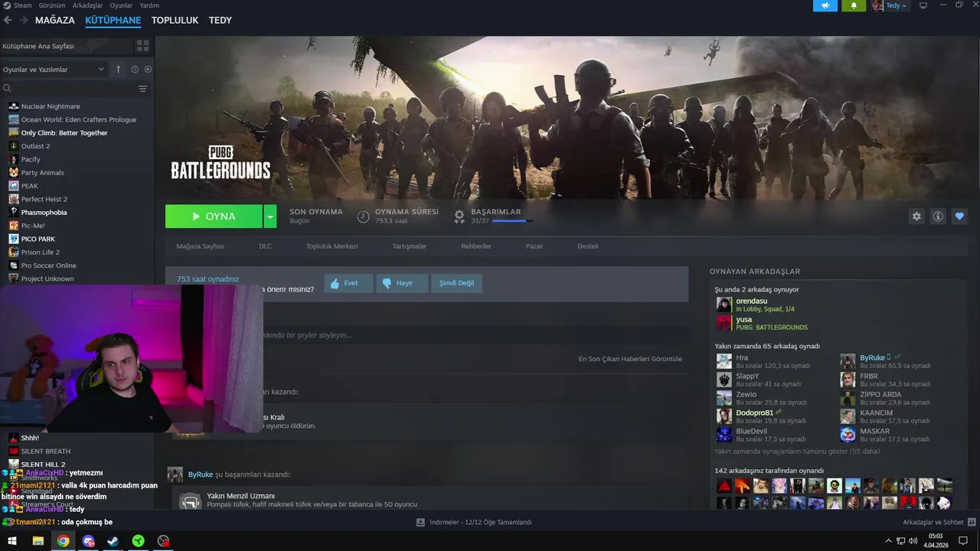Viewport: 980px width, 551px height.
Task: Open the Destek game tab
Action: 588,246
